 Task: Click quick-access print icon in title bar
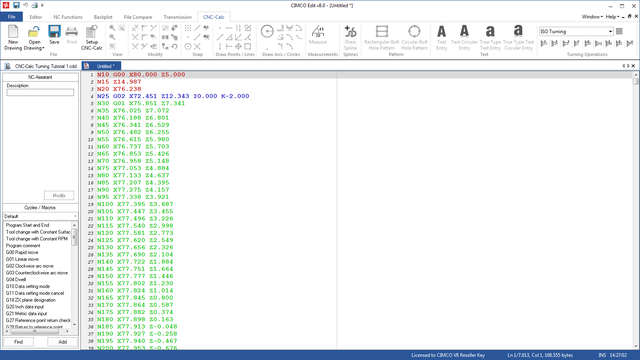(35, 5)
